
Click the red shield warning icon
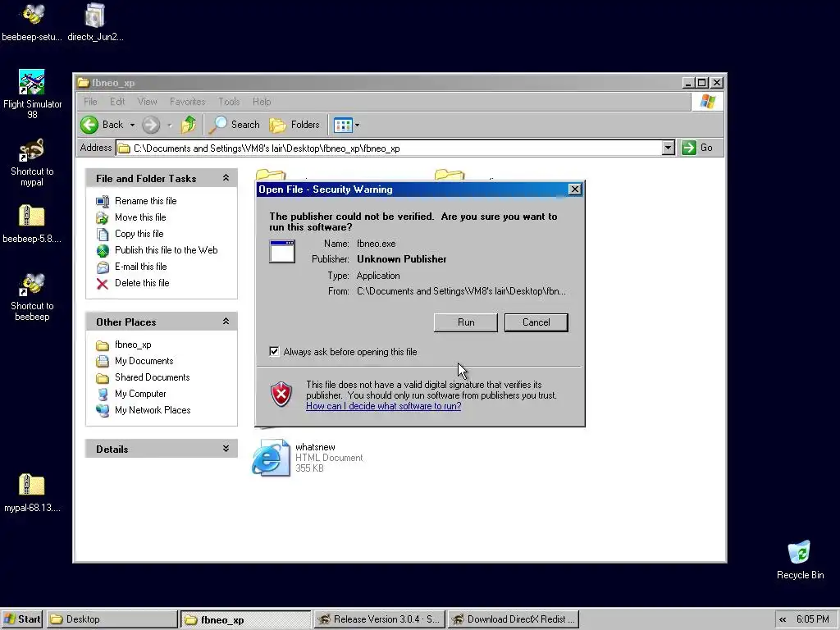click(x=281, y=395)
